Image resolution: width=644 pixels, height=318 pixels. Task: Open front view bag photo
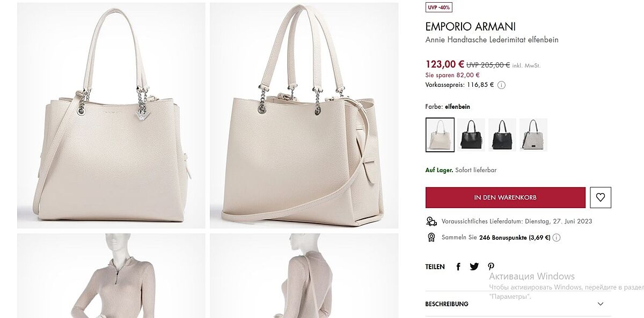tap(111, 115)
